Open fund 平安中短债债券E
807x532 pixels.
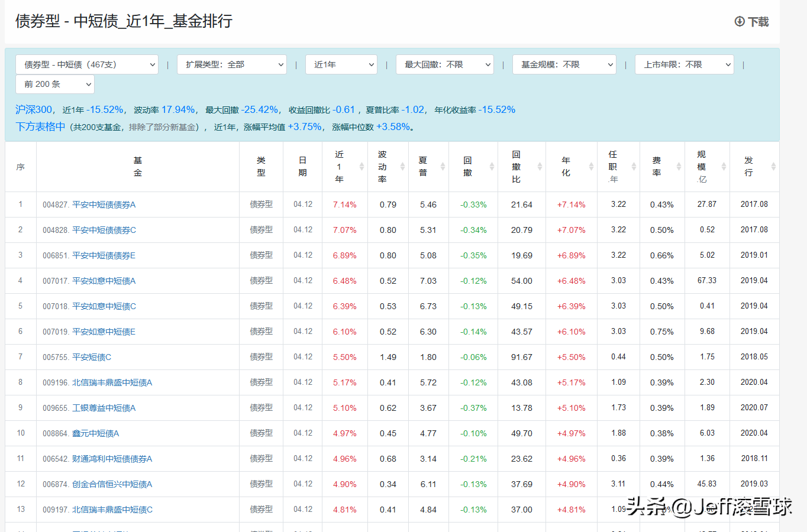pyautogui.click(x=104, y=255)
